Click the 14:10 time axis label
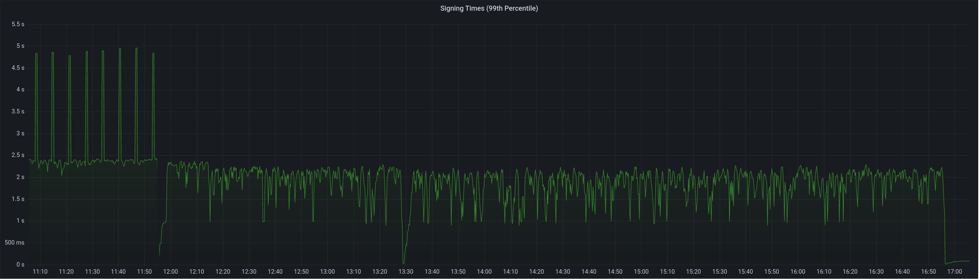This screenshot has width=980, height=279. tap(510, 272)
